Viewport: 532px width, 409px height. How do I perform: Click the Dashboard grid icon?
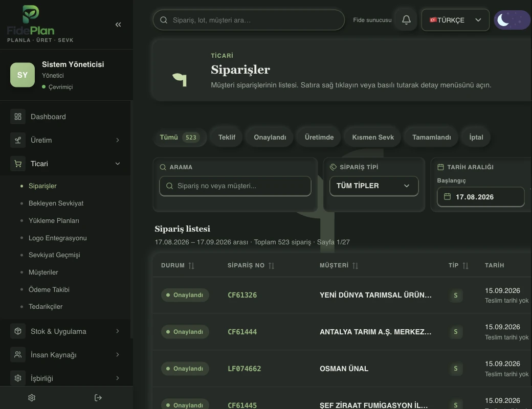click(18, 117)
